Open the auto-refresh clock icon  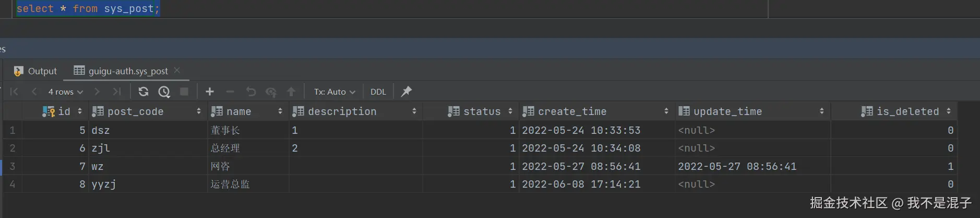164,91
